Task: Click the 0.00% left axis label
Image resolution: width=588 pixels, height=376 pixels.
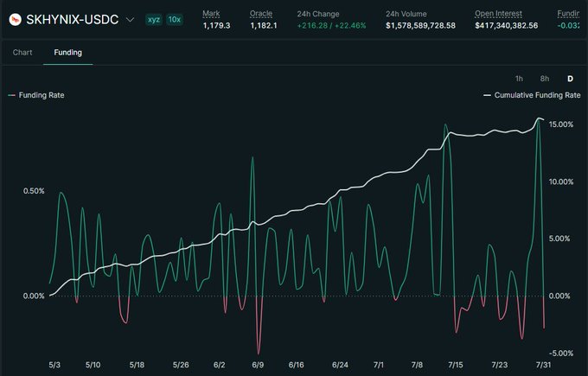Action: click(x=34, y=296)
